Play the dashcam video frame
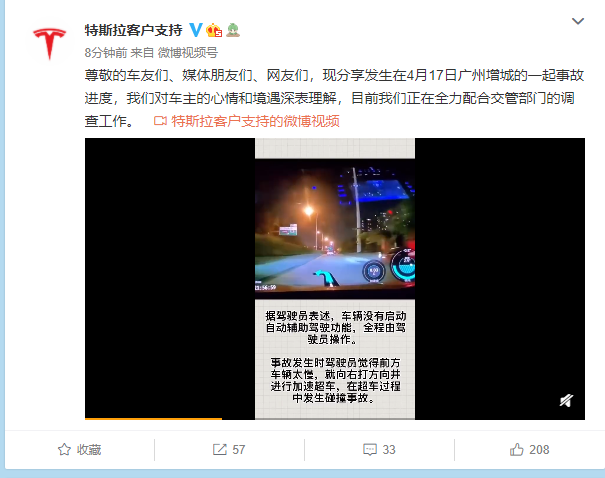The image size is (605, 478). [x=335, y=229]
